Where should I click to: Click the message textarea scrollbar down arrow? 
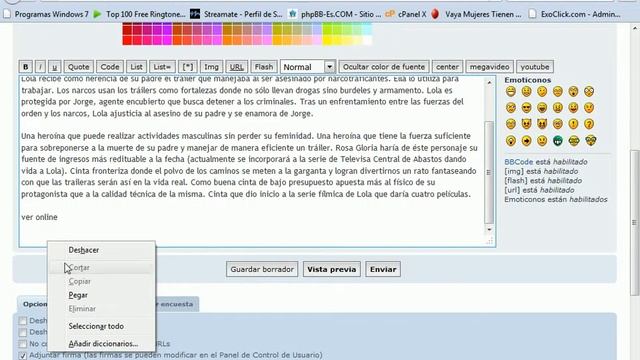[489, 230]
